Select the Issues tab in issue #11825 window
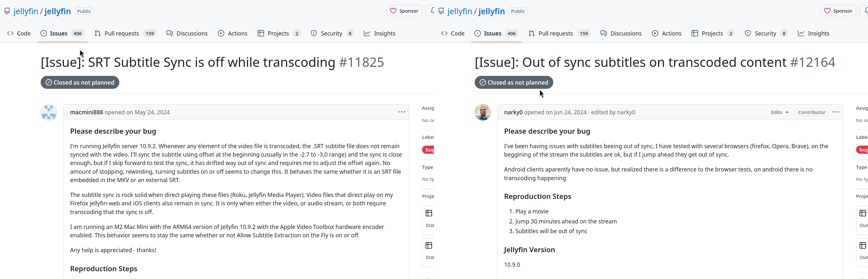The image size is (868, 279). 62,33
